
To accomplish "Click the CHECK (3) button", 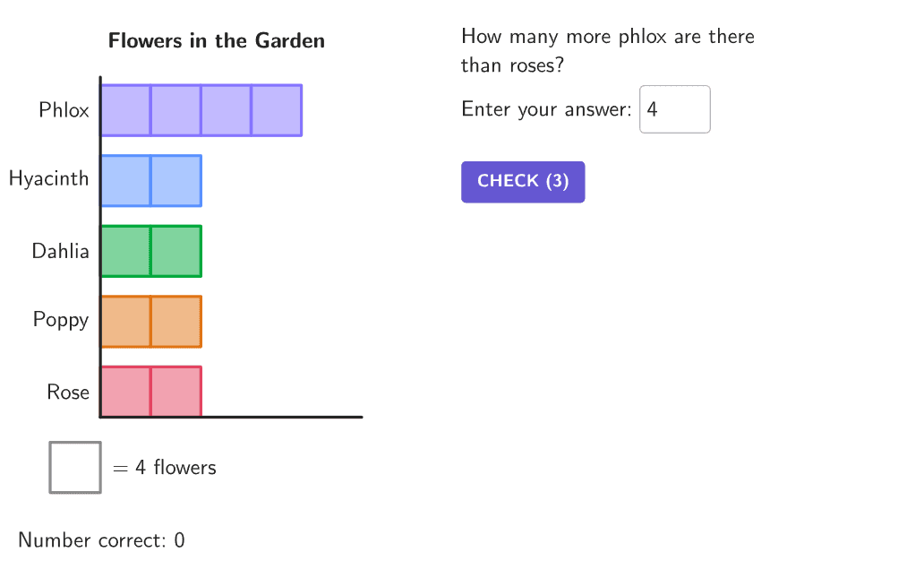I will tap(523, 182).
